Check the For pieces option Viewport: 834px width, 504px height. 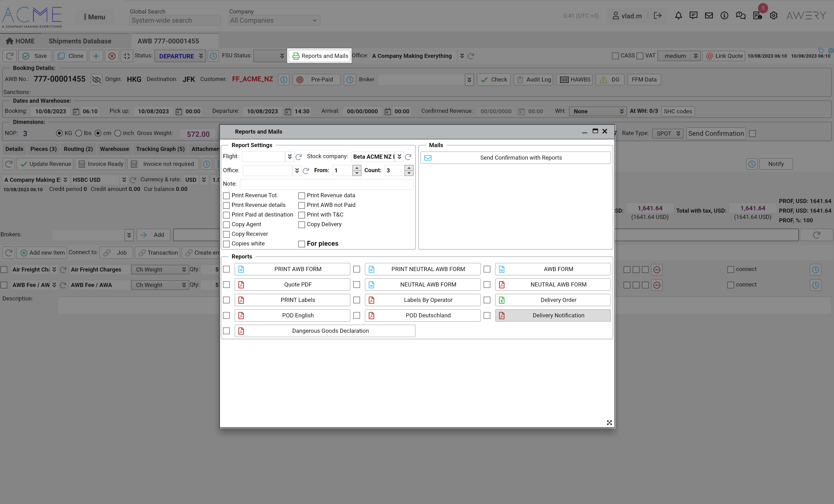tap(302, 244)
